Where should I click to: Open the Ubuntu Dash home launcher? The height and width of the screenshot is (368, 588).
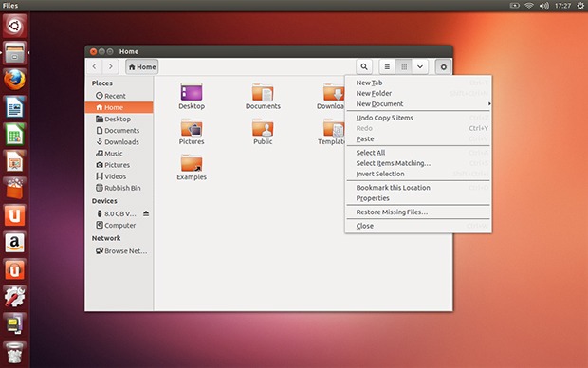14,26
